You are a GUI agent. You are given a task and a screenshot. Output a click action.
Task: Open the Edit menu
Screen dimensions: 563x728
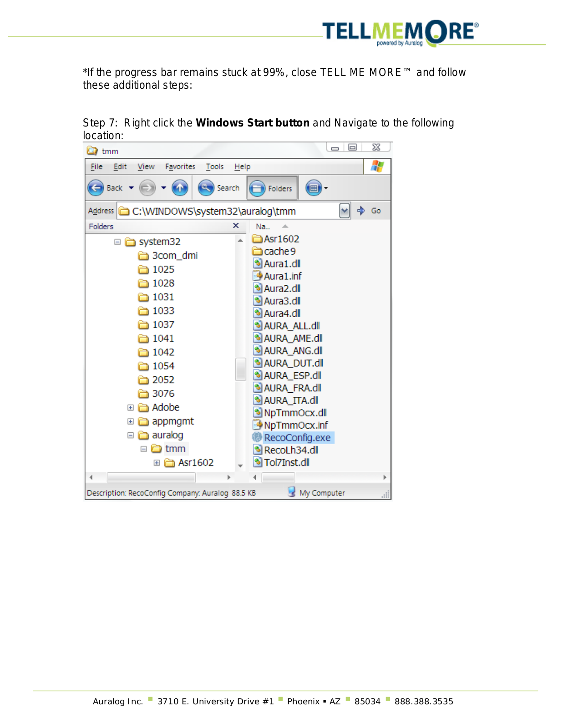pos(120,167)
